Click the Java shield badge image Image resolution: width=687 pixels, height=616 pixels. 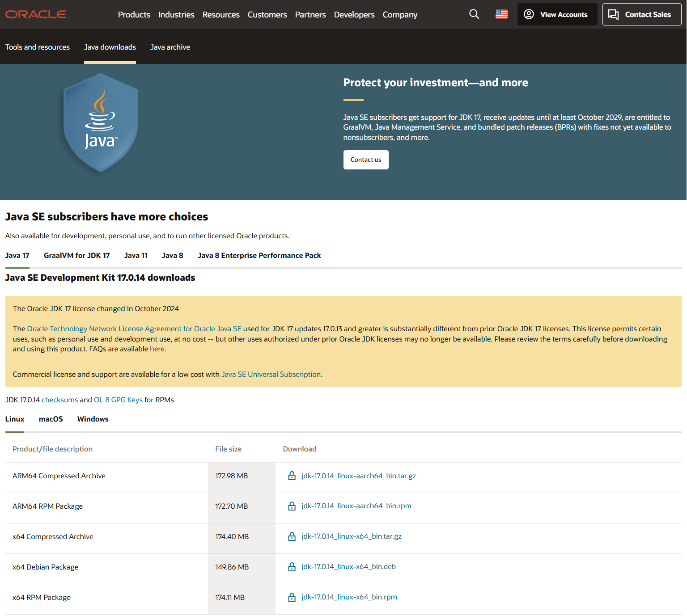click(x=100, y=124)
